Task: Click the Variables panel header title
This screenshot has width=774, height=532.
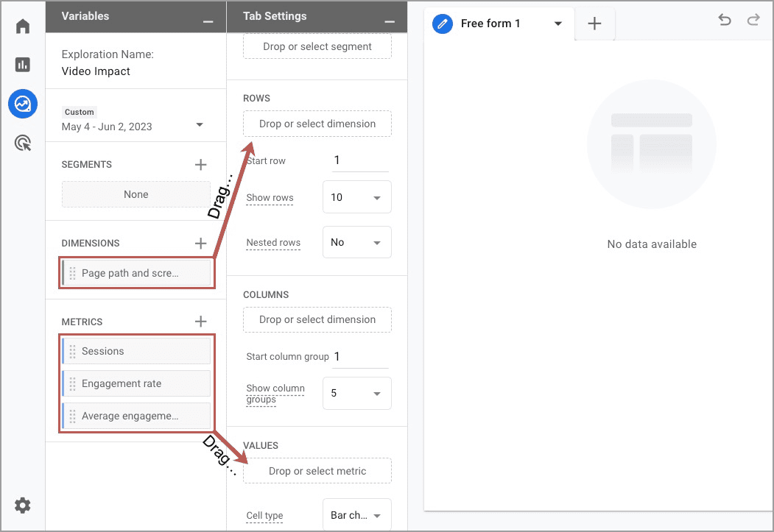Action: [85, 16]
